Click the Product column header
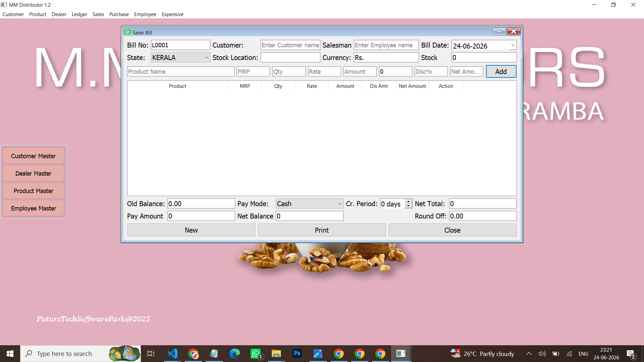This screenshot has width=644, height=362. pos(177,86)
